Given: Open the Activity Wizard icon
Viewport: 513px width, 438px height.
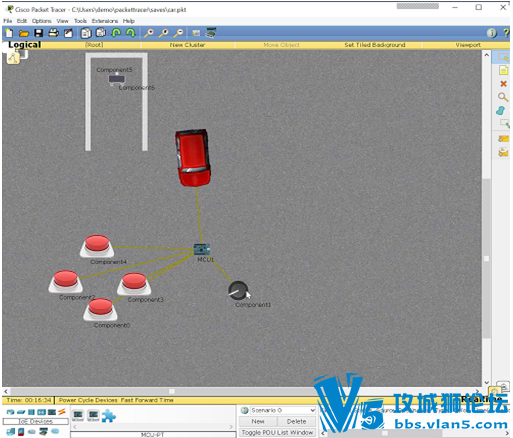Looking at the screenshot, I should (69, 33).
